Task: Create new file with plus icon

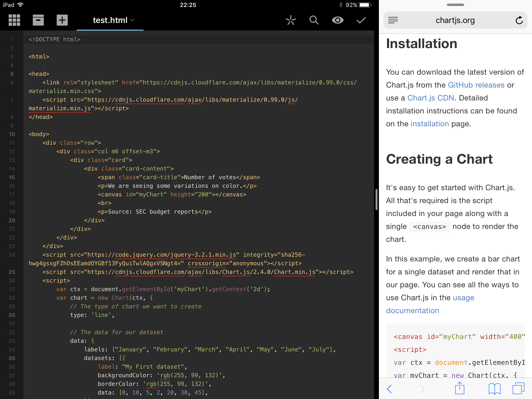Action: pos(62,20)
